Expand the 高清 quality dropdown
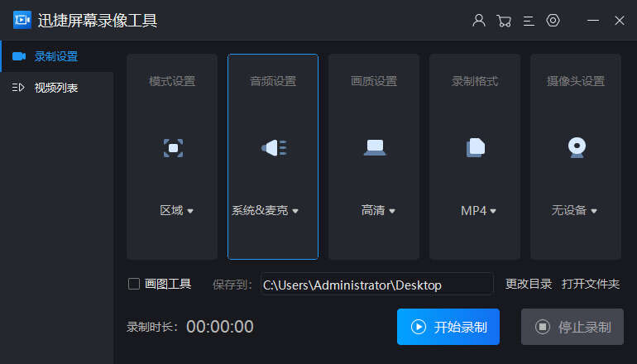Image resolution: width=637 pixels, height=364 pixels. click(x=378, y=210)
